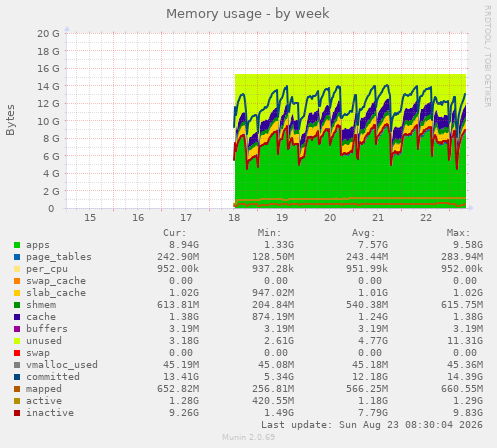This screenshot has height=448, width=497.
Task: Click the swap red legend swatch
Action: 17,353
